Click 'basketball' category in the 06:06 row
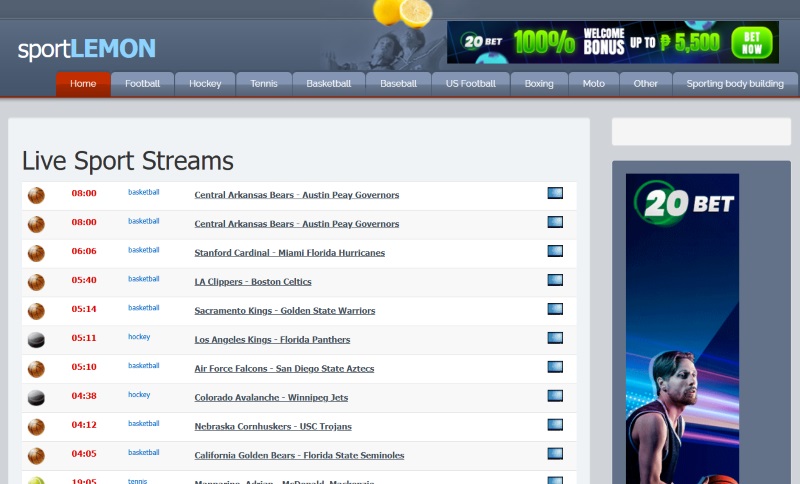The height and width of the screenshot is (484, 800). [143, 250]
